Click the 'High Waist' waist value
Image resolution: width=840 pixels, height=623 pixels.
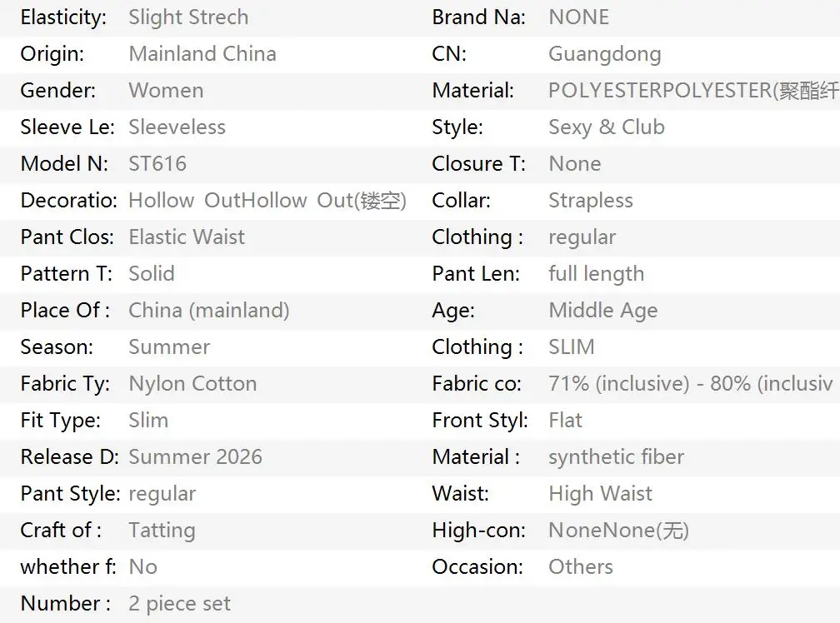point(601,494)
